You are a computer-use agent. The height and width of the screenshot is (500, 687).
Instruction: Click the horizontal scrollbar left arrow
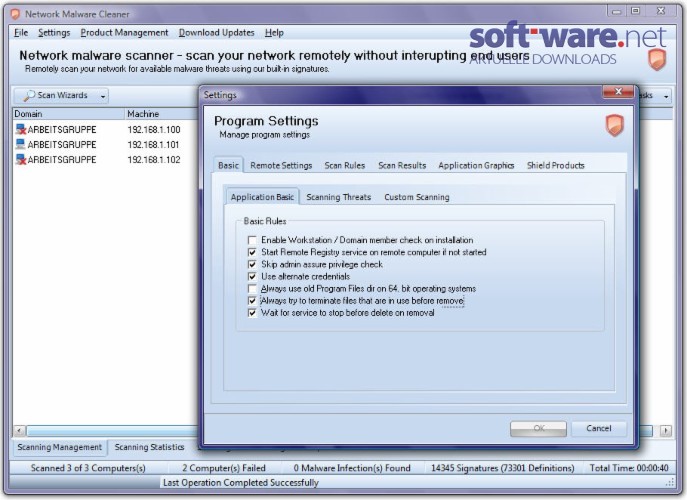(19, 430)
